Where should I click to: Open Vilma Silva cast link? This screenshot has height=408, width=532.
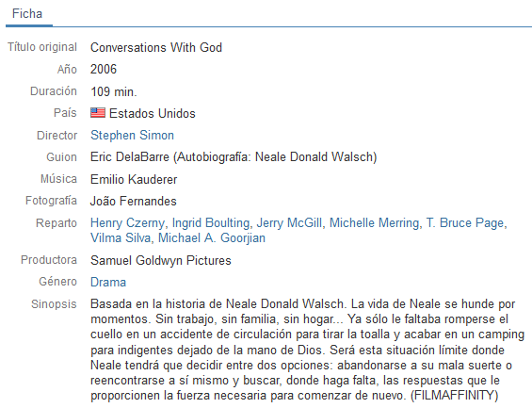coord(121,238)
